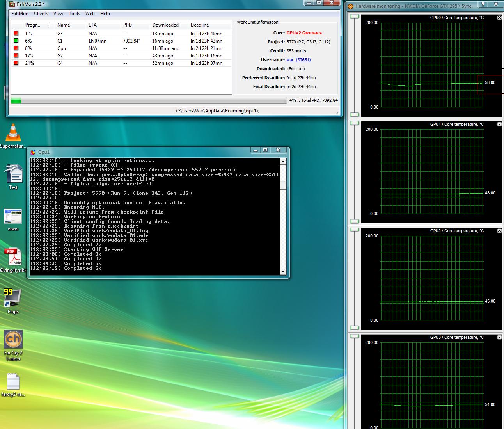This screenshot has width=504, height=429.
Task: Select the www desktop icon
Action: pos(13,220)
